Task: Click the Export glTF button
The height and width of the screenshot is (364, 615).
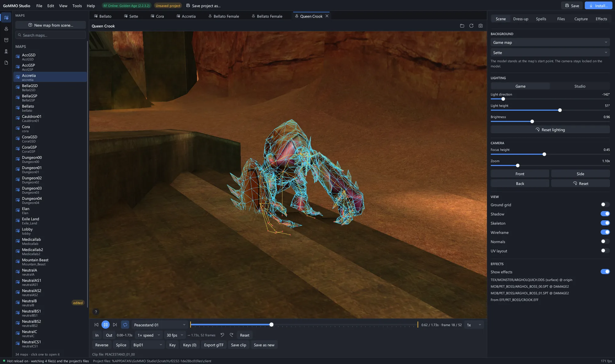Action: point(214,345)
